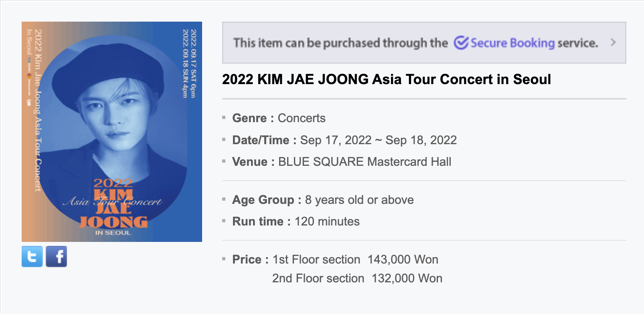Share the concert on Twitter
The height and width of the screenshot is (314, 644).
(x=32, y=256)
